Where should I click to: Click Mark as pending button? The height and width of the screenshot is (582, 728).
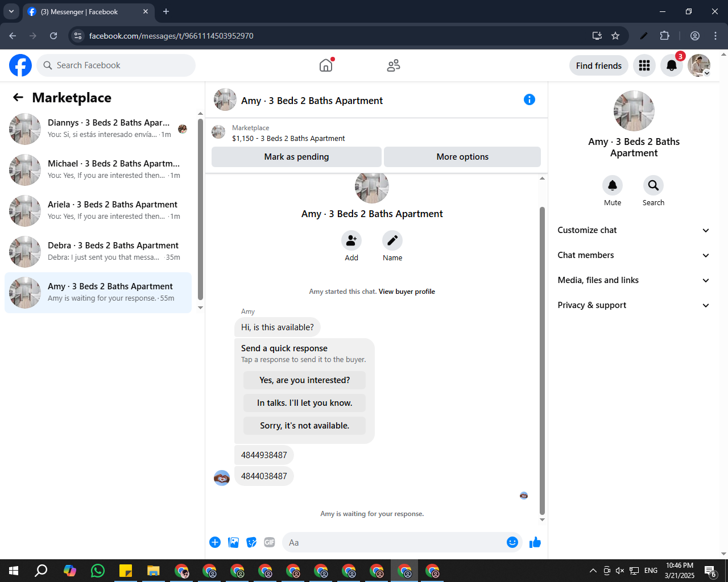[x=296, y=157]
